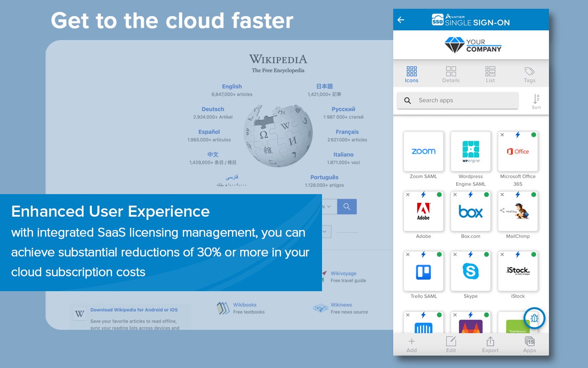Click Download Wikipedia for Android or iOS
The width and height of the screenshot is (588, 368).
pyautogui.click(x=134, y=310)
